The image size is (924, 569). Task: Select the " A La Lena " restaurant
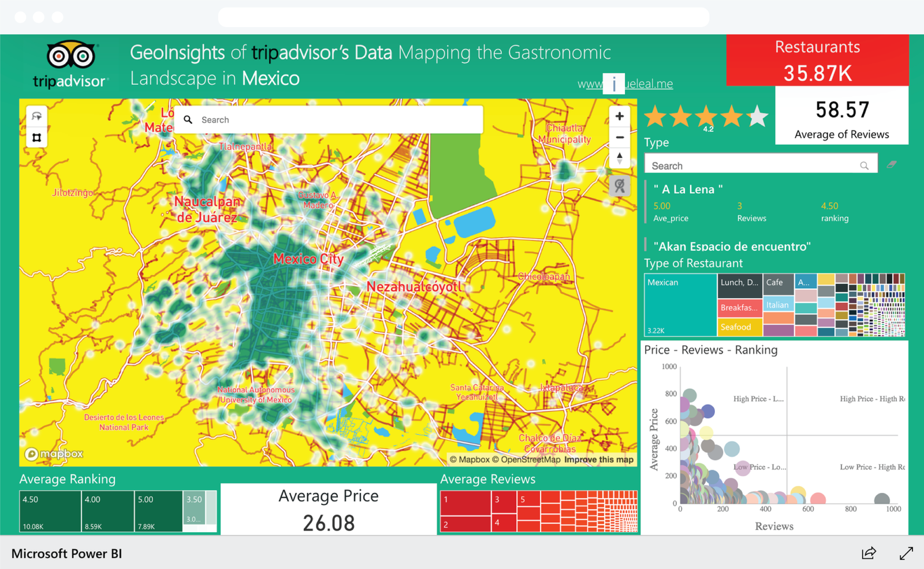(688, 189)
